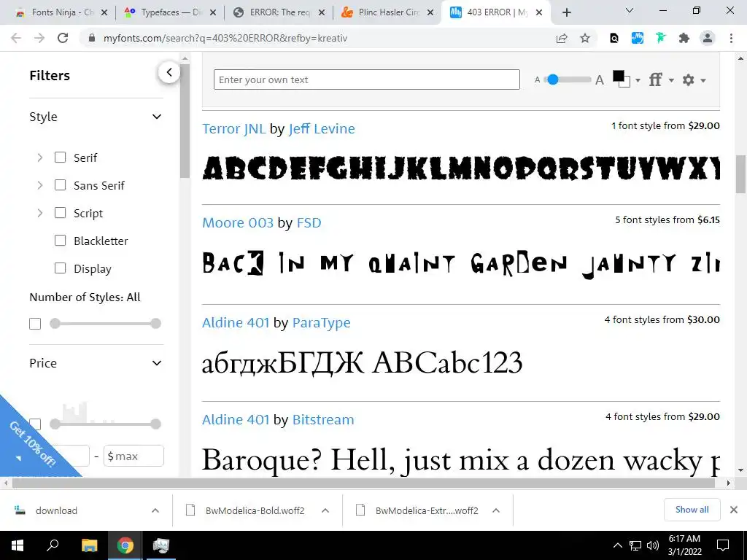Open options for BwModelica-Extr download

[x=496, y=510]
